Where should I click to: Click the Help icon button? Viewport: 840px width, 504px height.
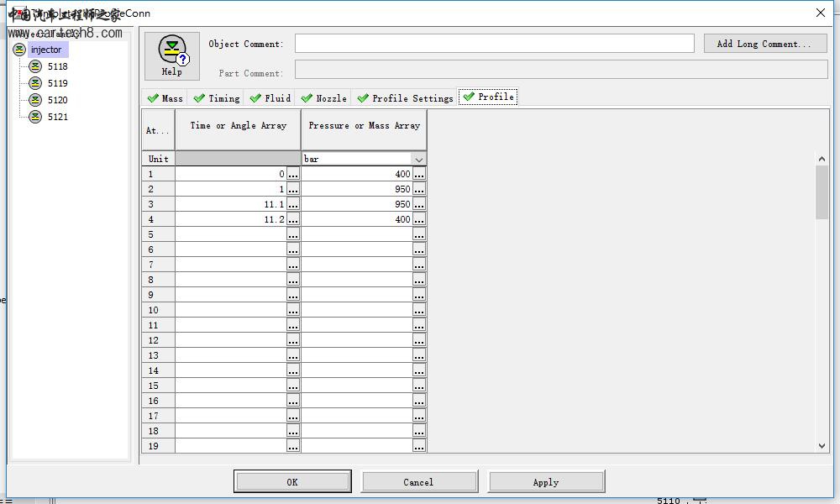click(x=172, y=55)
